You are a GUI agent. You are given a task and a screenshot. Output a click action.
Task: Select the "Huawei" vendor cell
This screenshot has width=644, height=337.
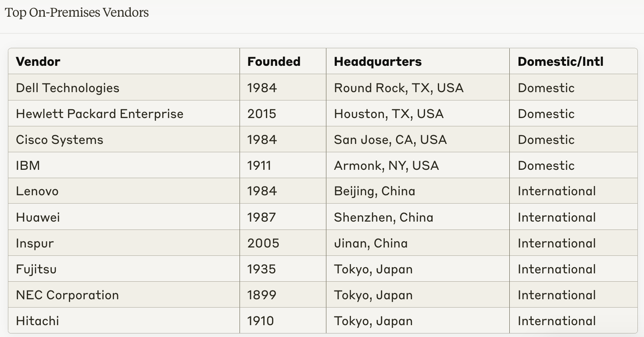click(124, 217)
